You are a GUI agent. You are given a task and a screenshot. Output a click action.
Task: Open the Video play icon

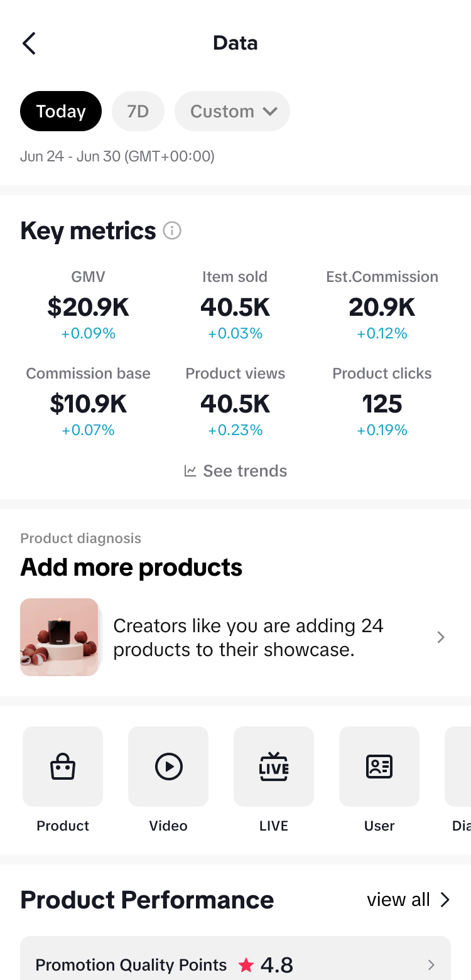[x=168, y=767]
